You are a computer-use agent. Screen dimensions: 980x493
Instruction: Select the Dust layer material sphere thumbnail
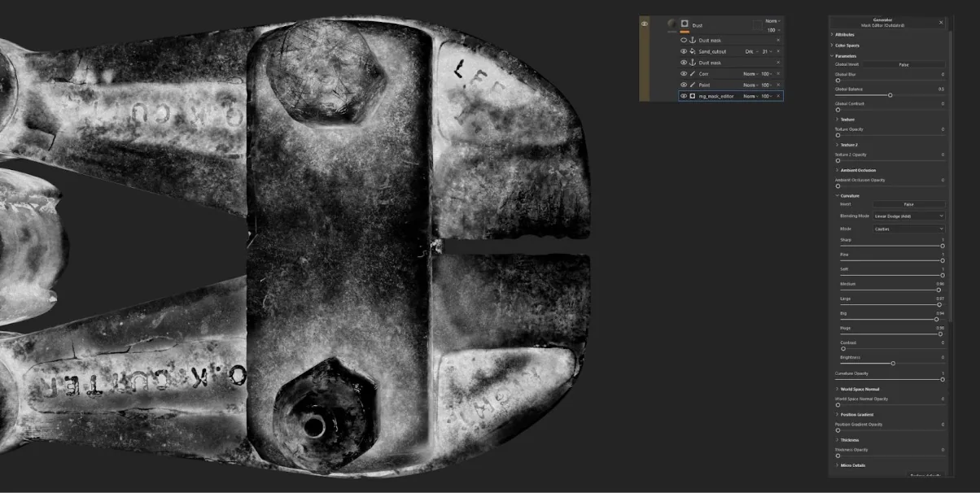672,24
